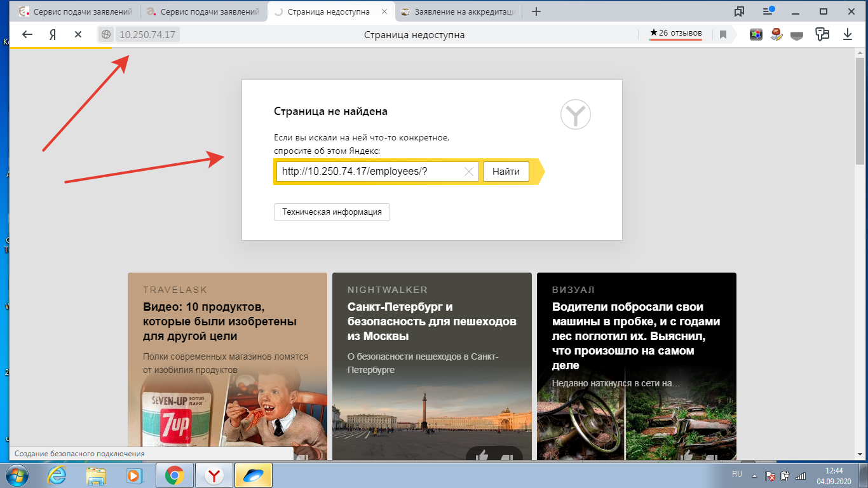Click the search field containing http://10.250.74.17/employees/?
The width and height of the screenshot is (868, 488).
[369, 172]
